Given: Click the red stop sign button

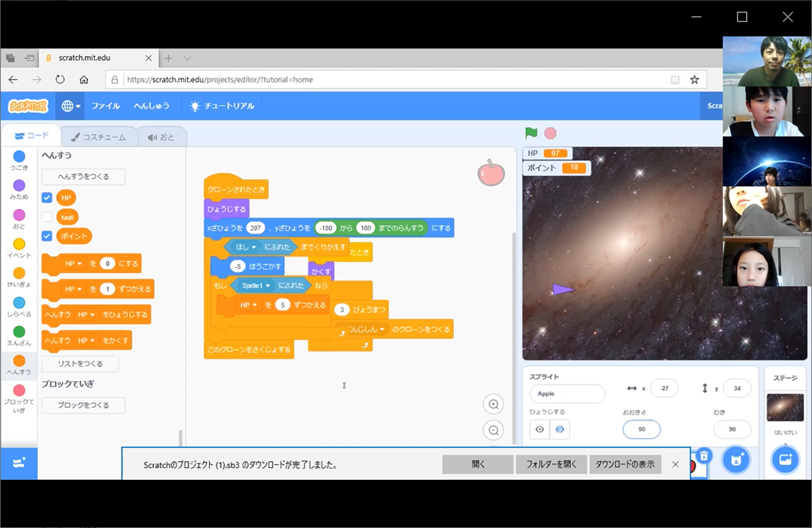Looking at the screenshot, I should click(x=551, y=133).
